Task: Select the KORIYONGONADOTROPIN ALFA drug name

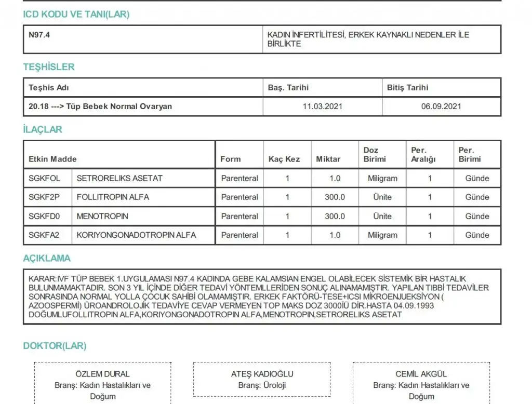Action: (136, 235)
